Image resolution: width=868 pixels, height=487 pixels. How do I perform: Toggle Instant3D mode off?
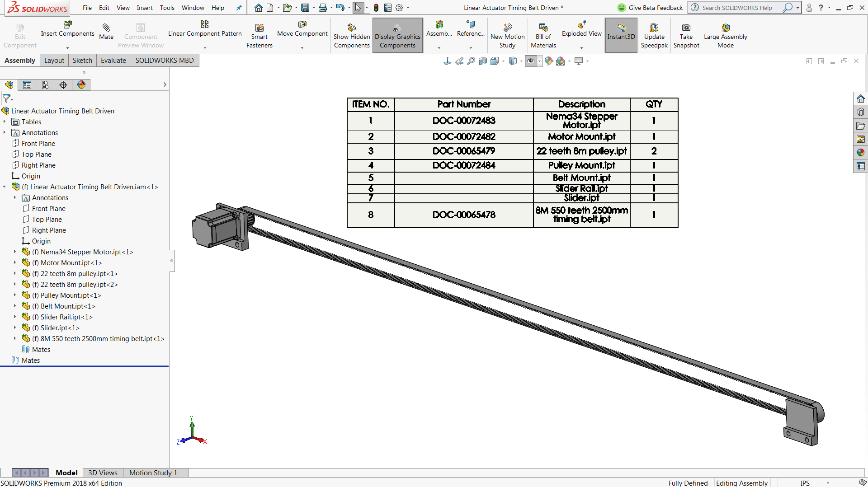[x=621, y=35]
